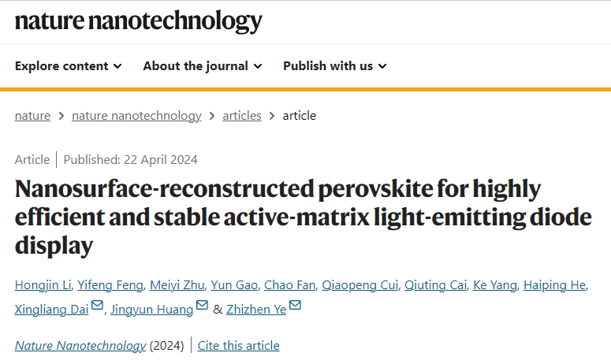Viewport: 611px width, 364px height.
Task: Open nature nanotechnology breadcrumb link
Action: coord(136,116)
